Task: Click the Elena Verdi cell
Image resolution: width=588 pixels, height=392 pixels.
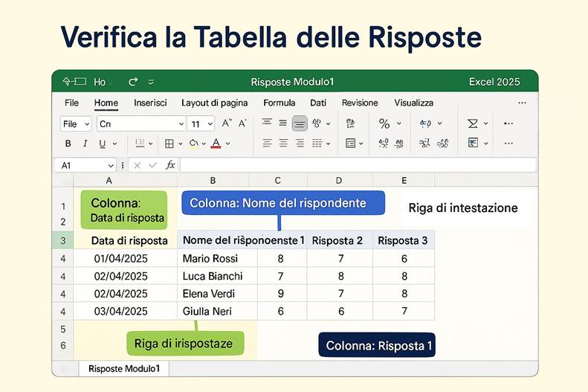Action: point(217,294)
